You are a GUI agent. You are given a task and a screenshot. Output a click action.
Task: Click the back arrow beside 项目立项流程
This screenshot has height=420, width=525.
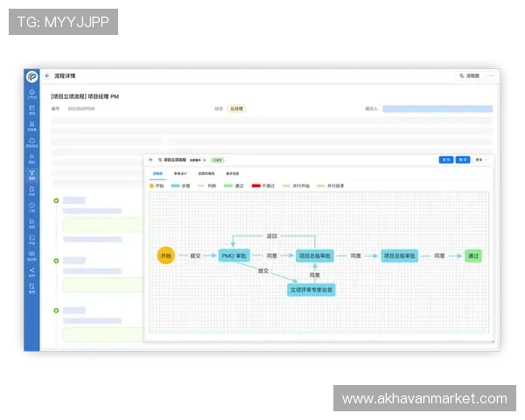click(x=150, y=160)
